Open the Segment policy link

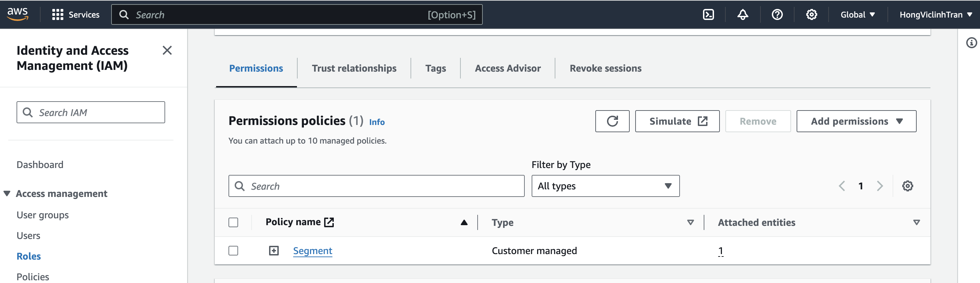click(x=312, y=251)
